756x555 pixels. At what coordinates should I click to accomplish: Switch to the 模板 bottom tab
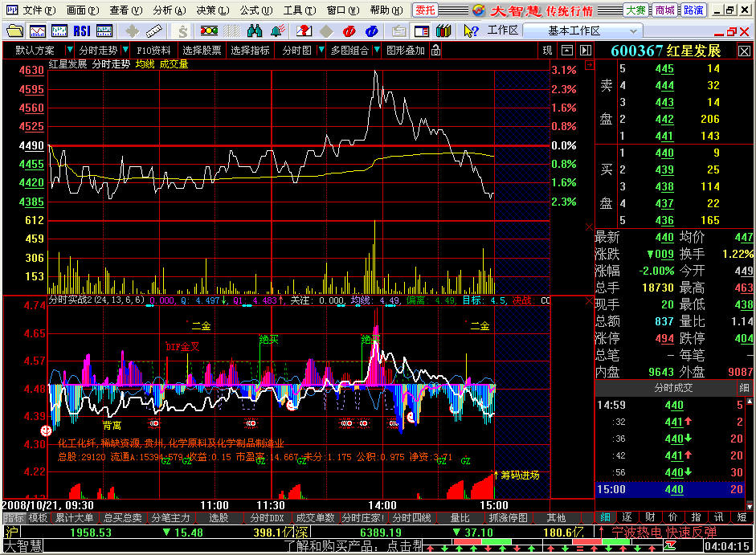[38, 518]
